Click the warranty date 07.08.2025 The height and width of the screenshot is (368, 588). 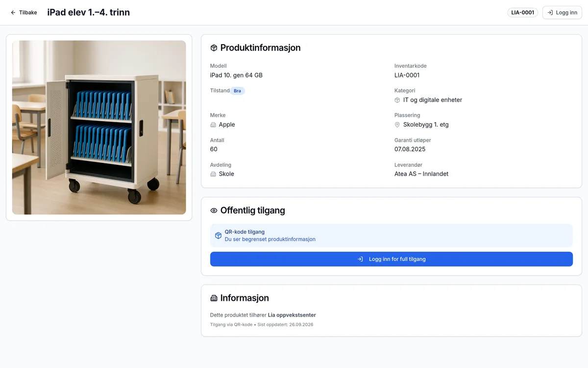[410, 149]
